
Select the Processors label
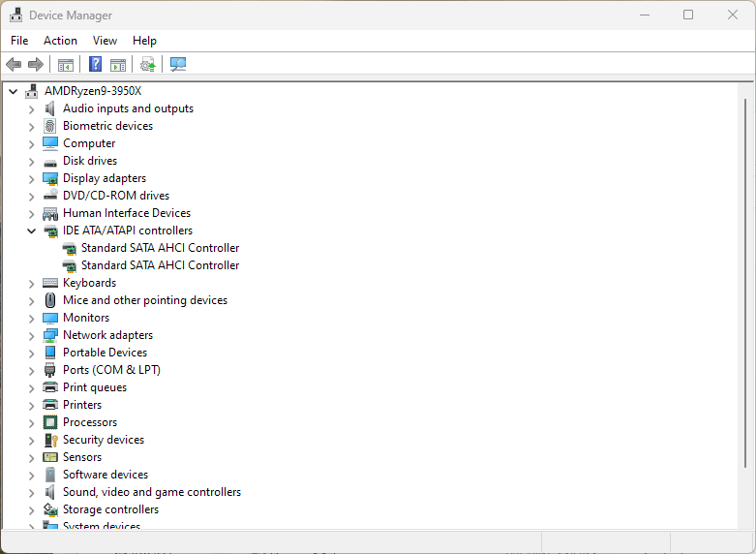click(90, 422)
